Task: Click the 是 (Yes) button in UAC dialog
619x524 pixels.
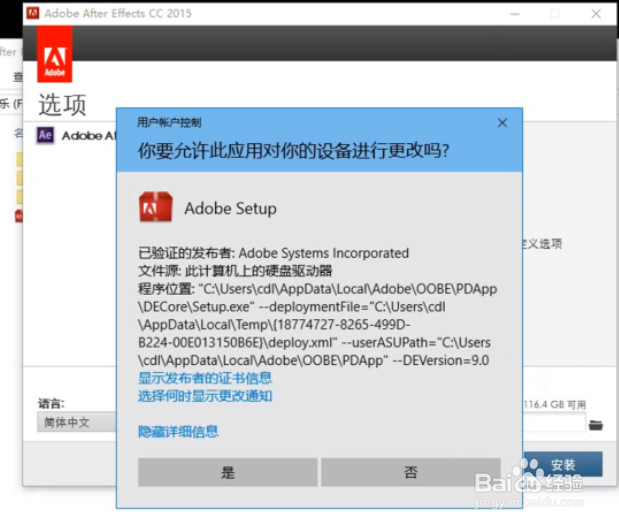Action: [227, 472]
